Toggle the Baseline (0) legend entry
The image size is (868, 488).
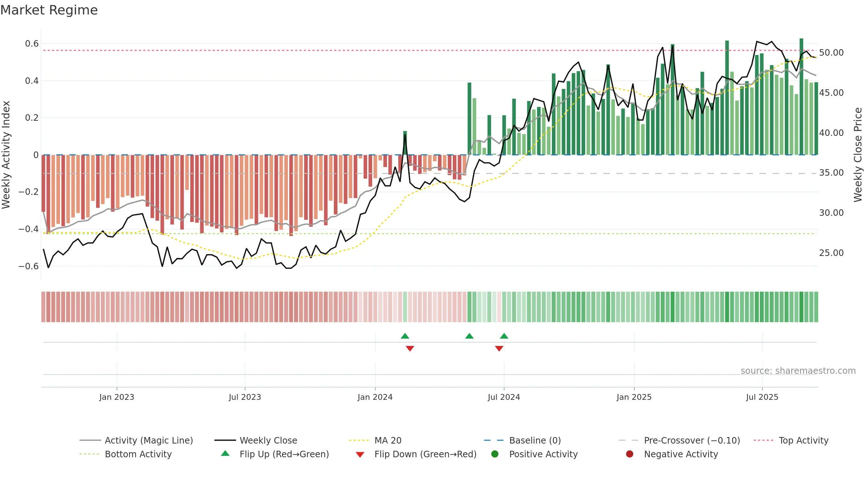point(522,440)
